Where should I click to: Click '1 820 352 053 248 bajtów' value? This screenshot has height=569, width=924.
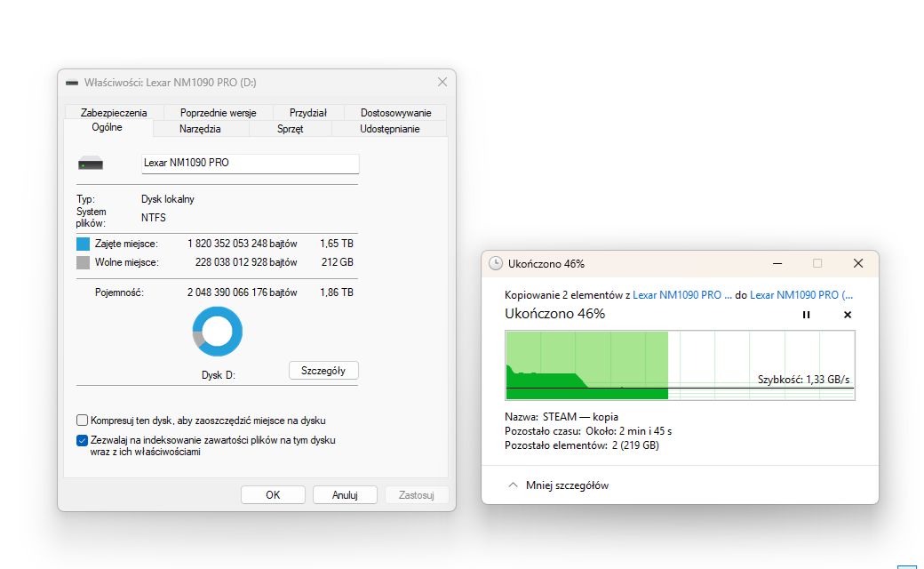click(243, 244)
